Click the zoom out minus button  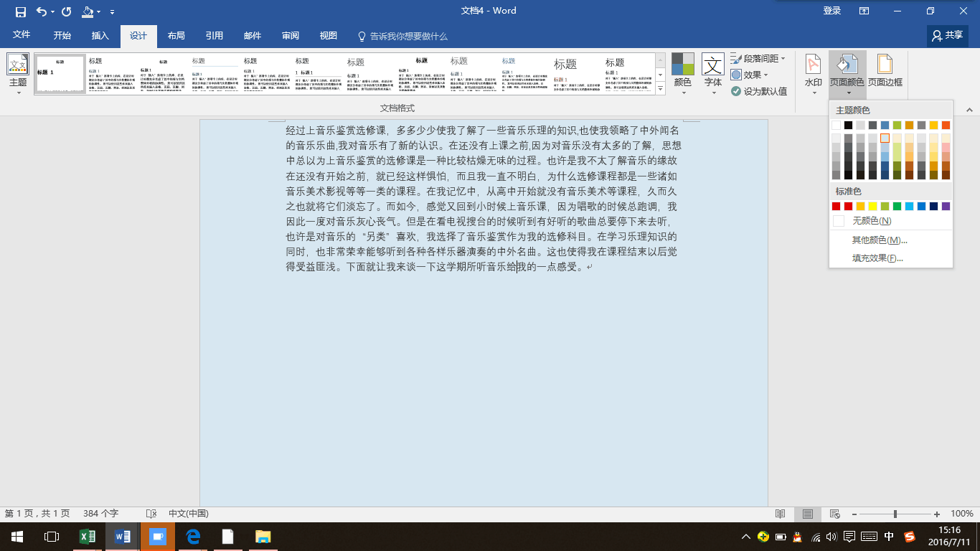pos(854,514)
